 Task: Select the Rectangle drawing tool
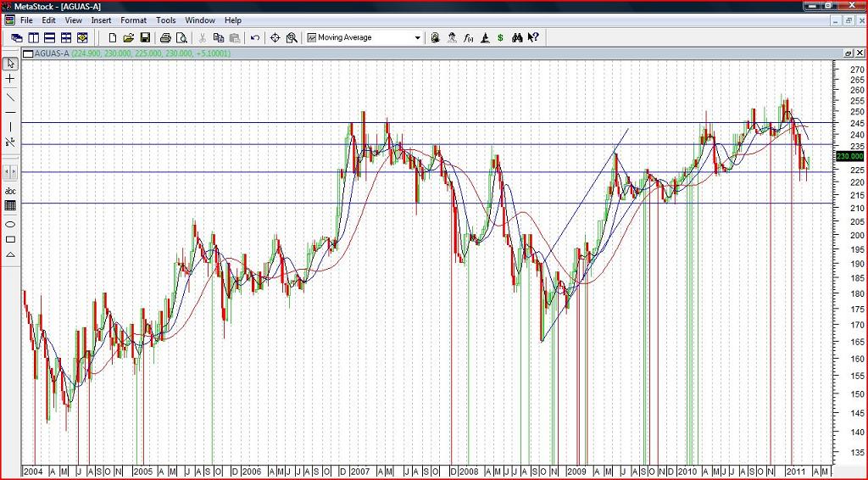tap(10, 239)
